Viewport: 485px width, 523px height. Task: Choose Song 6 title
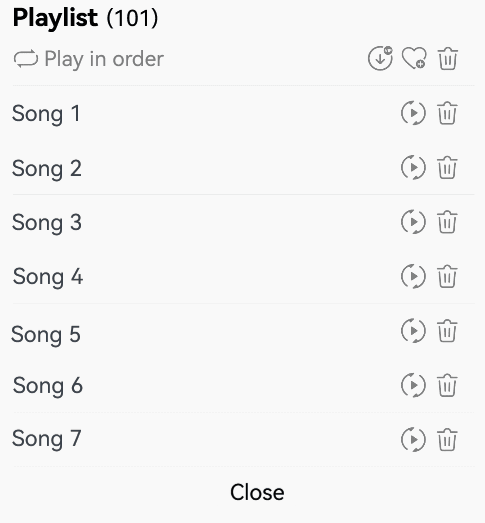click(48, 386)
